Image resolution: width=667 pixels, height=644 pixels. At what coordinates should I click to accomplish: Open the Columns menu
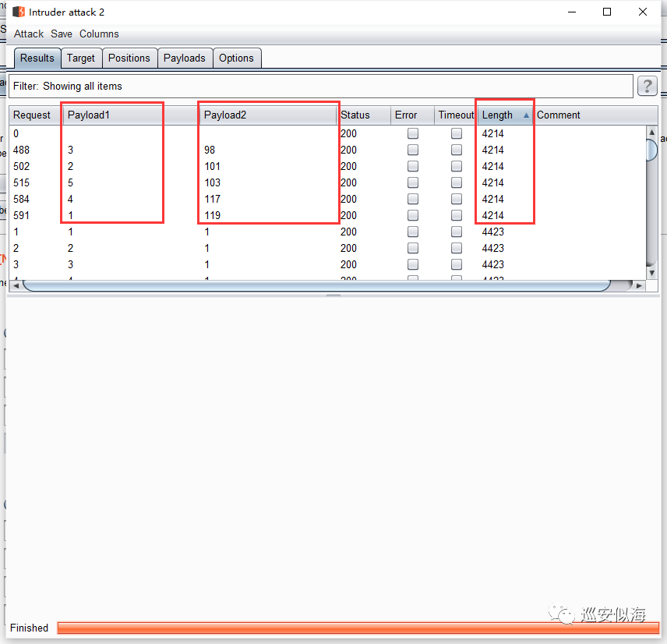pos(99,34)
